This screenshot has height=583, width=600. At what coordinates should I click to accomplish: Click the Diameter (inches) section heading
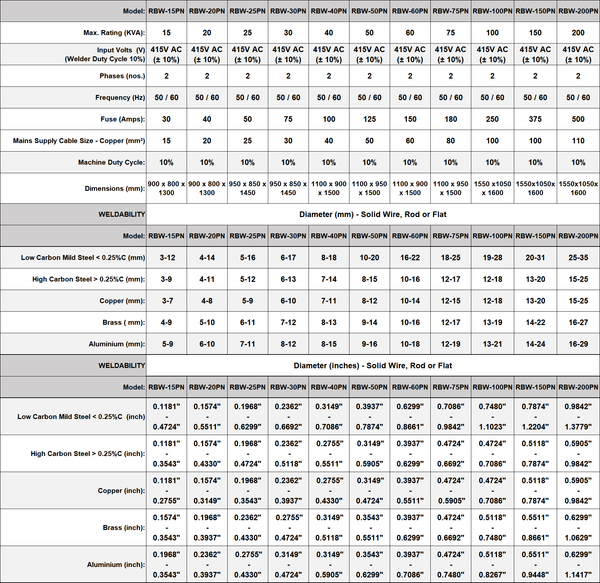(371, 366)
